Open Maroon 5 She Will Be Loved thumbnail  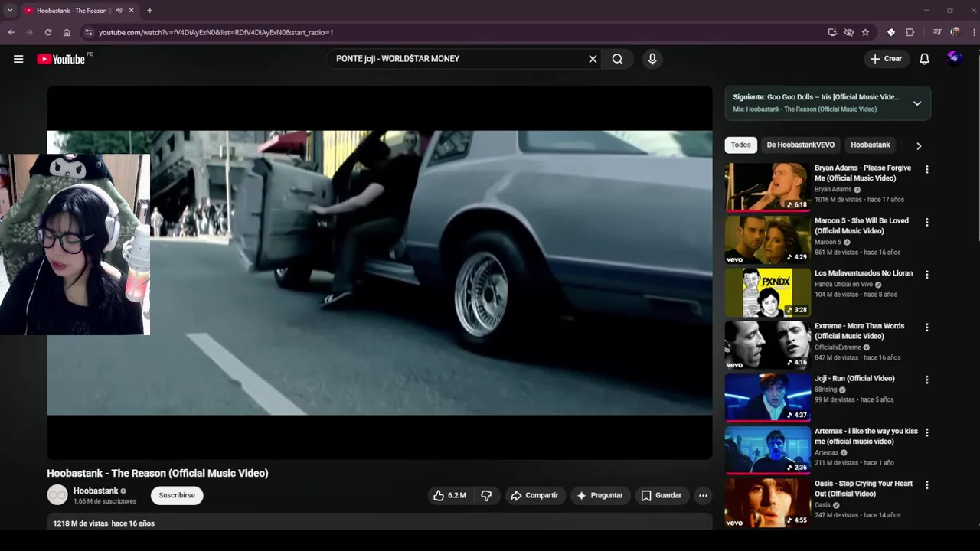click(767, 240)
